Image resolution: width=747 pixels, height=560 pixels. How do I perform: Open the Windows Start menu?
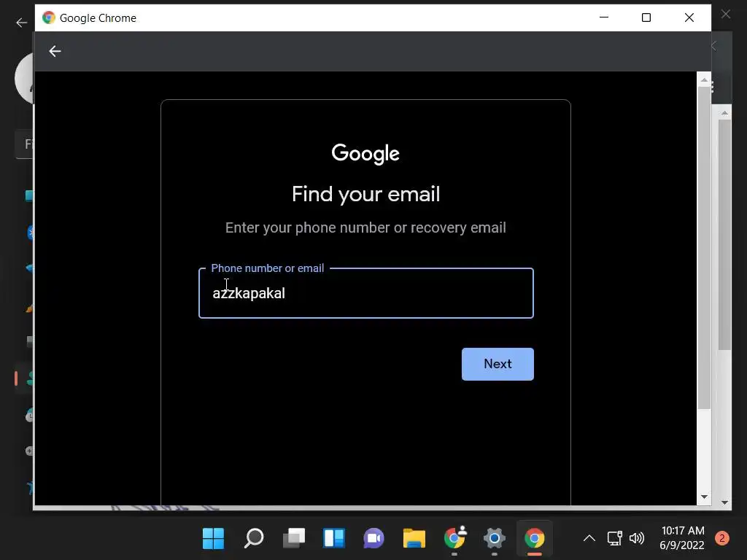(x=213, y=539)
